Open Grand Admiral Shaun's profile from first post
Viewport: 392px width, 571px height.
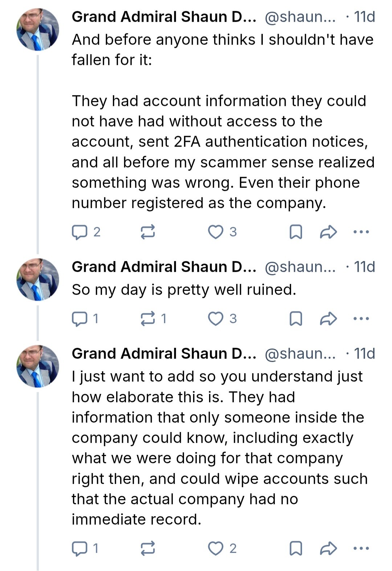click(164, 17)
